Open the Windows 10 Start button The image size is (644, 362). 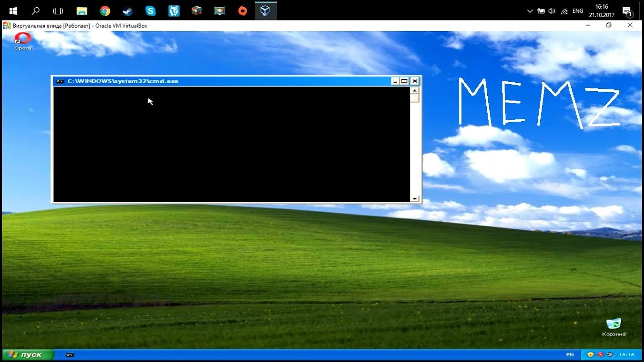[x=13, y=10]
